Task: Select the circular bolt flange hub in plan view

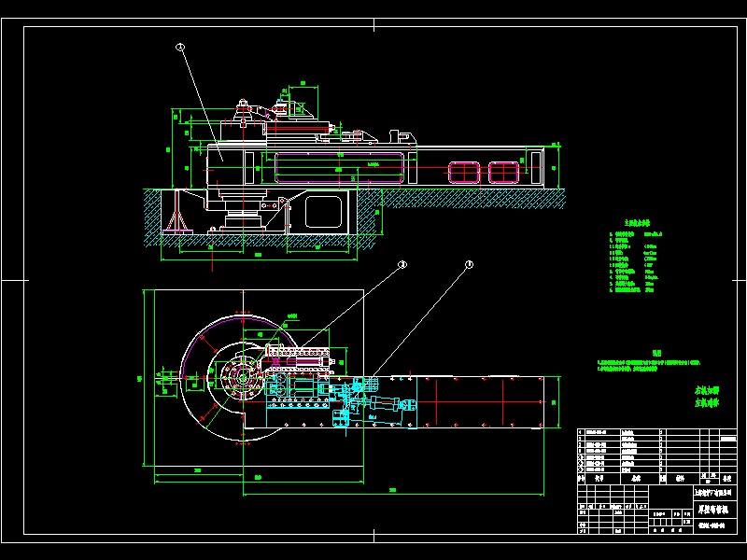Action: pos(243,378)
